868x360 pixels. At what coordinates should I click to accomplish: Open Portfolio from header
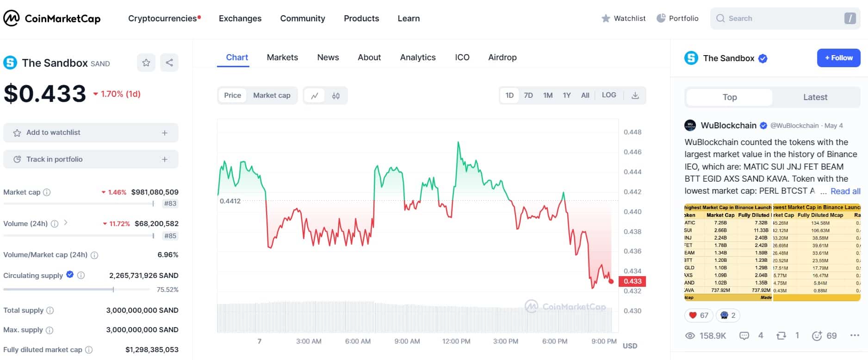pyautogui.click(x=677, y=19)
